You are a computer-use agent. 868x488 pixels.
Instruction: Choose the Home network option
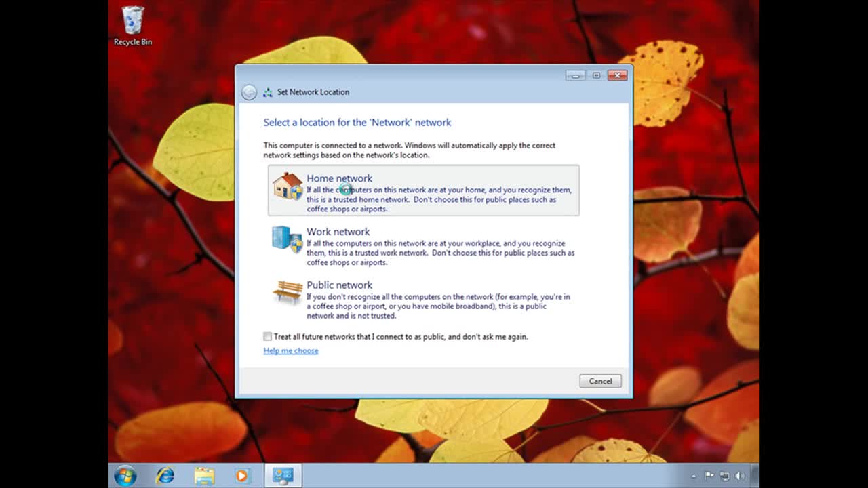point(424,190)
